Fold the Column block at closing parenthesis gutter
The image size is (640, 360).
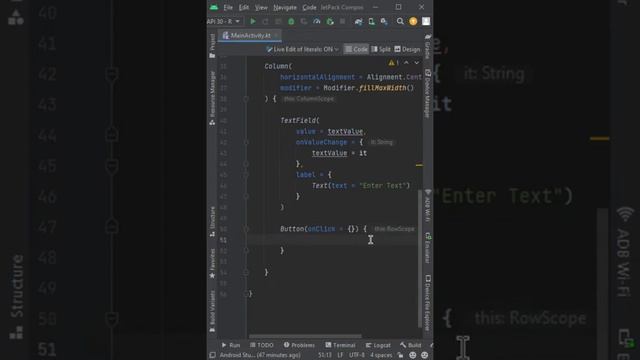point(246,99)
